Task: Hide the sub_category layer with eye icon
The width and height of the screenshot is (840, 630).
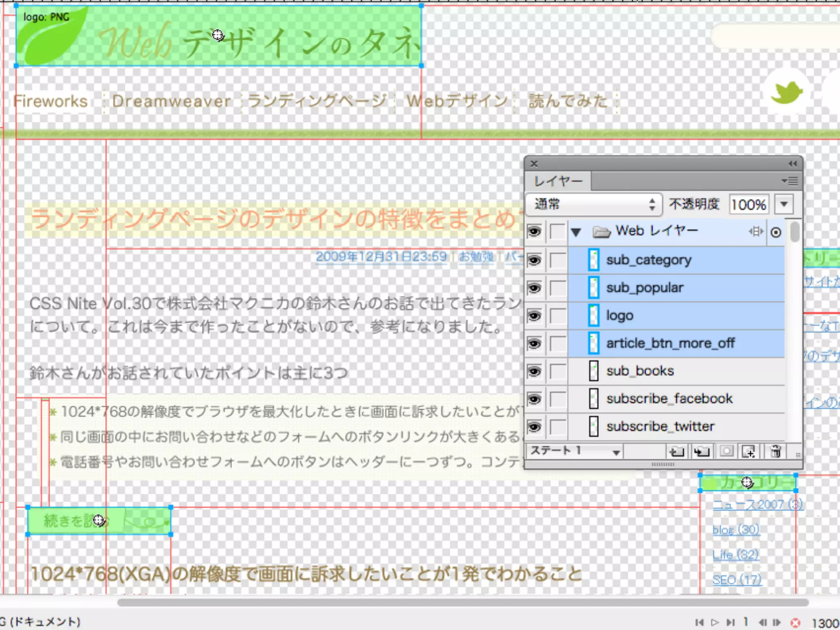Action: 534,260
